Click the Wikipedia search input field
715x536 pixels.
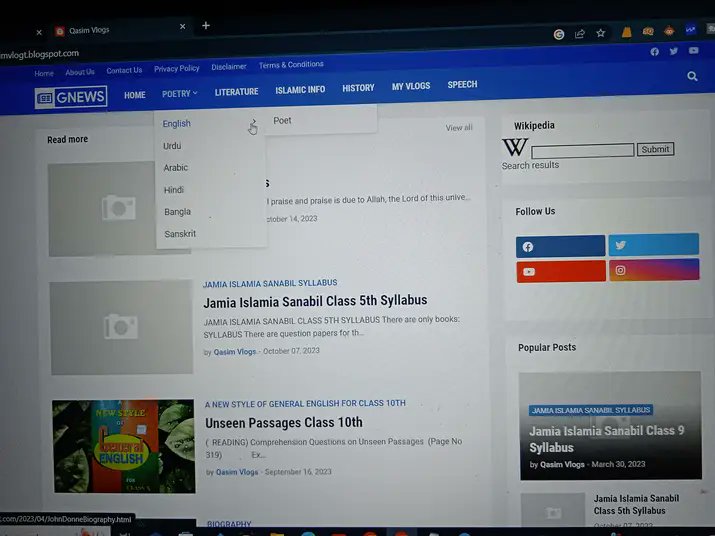[x=582, y=150]
